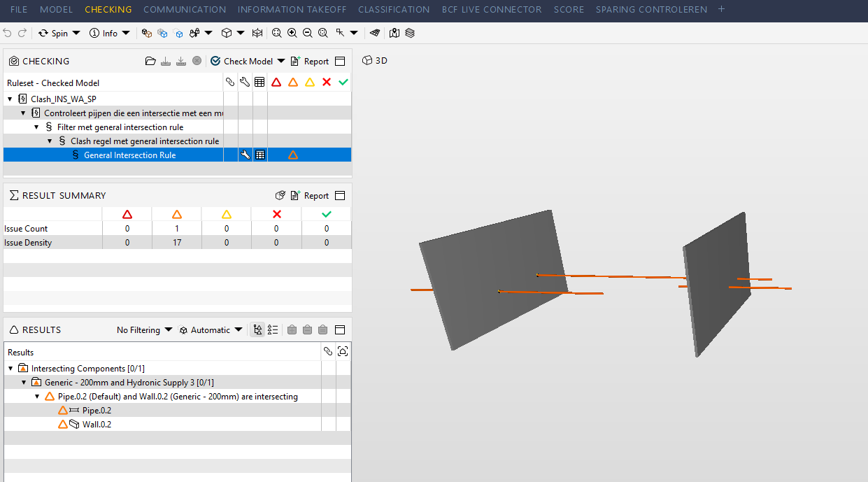Toggle orange moderate severity filter in Checking header
868x482 pixels.
point(293,82)
